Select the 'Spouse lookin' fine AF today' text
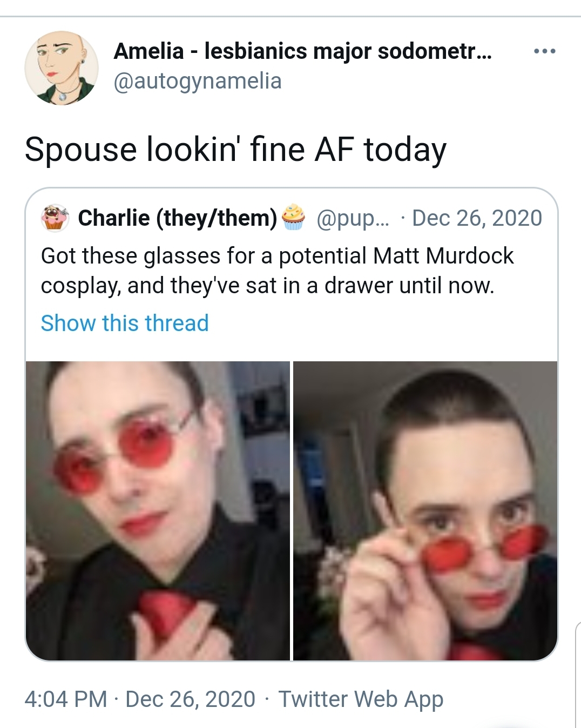The image size is (581, 728). click(x=236, y=149)
